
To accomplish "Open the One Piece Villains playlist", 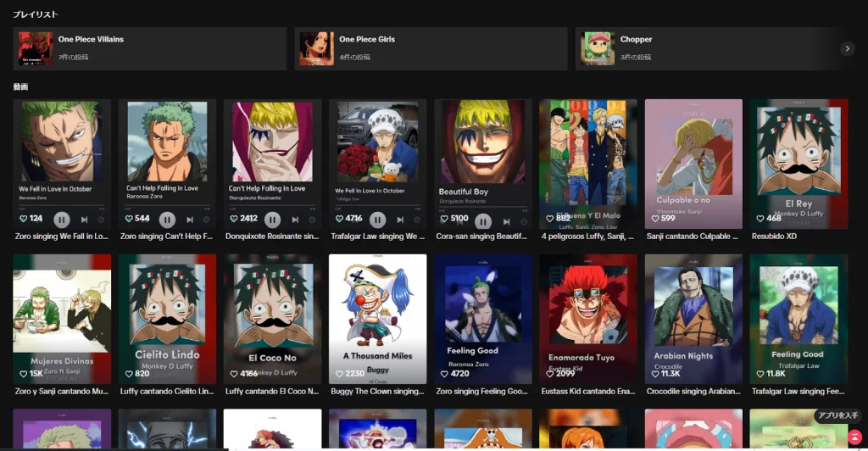I will [149, 48].
